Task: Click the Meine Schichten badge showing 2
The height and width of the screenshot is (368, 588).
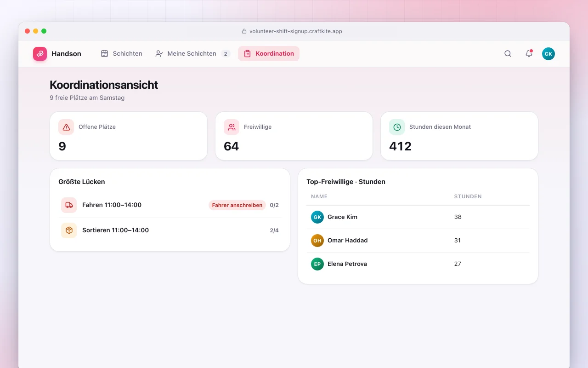Action: (x=226, y=54)
